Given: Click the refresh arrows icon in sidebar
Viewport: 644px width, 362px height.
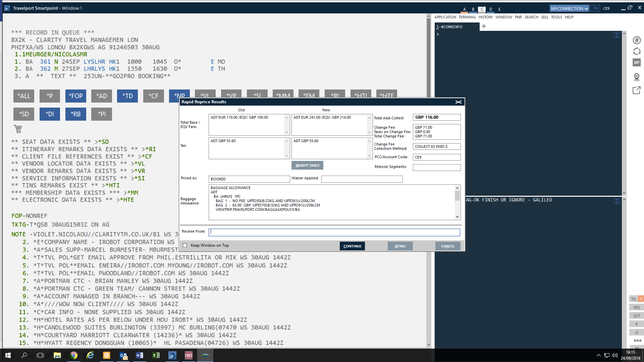Looking at the screenshot, I should [x=636, y=51].
